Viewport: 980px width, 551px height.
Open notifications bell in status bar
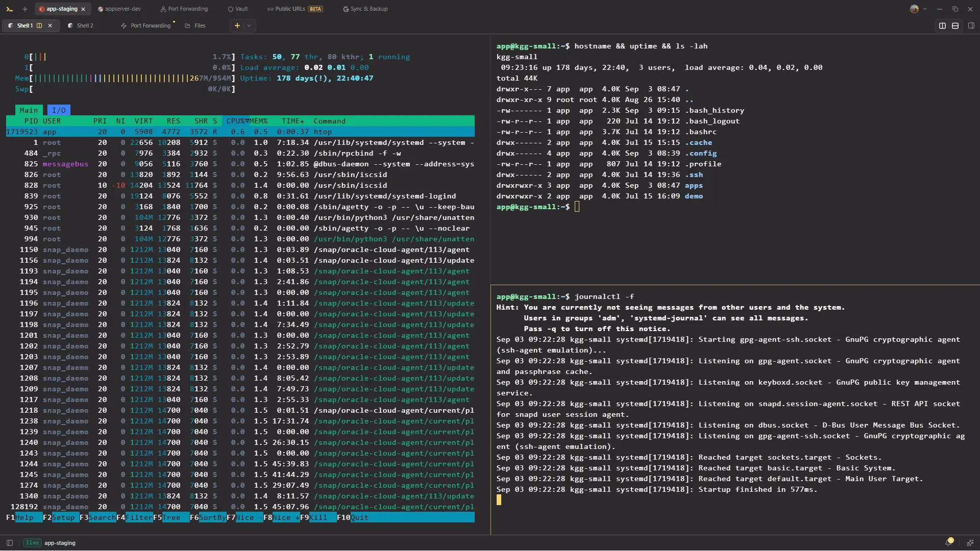pyautogui.click(x=949, y=543)
